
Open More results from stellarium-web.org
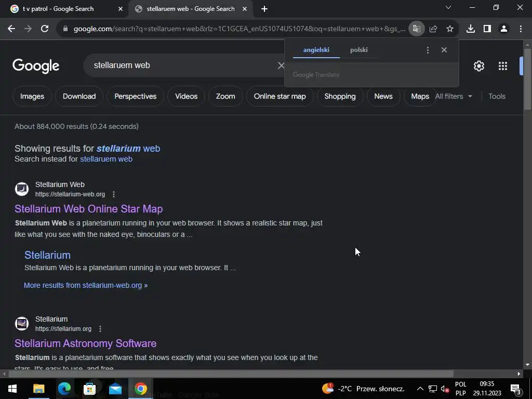[86, 285]
